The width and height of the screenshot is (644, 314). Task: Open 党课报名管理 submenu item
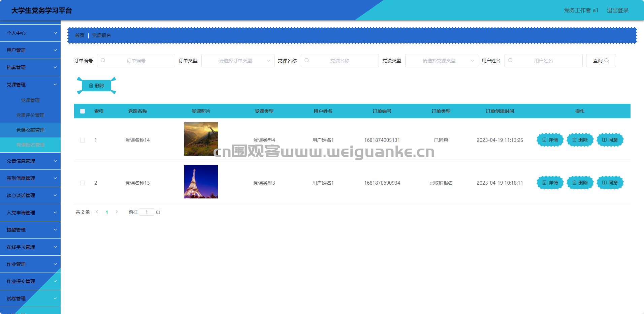[x=30, y=145]
